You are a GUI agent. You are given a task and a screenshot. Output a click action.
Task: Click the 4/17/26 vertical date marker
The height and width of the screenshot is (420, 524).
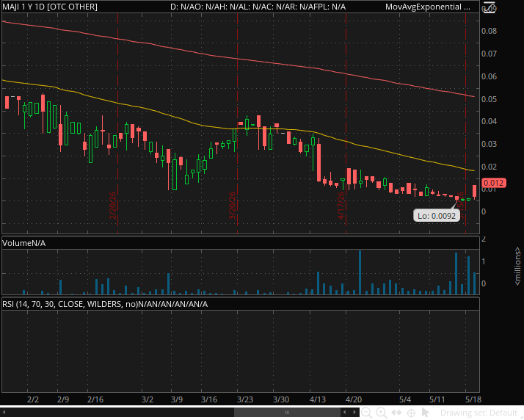click(x=341, y=206)
